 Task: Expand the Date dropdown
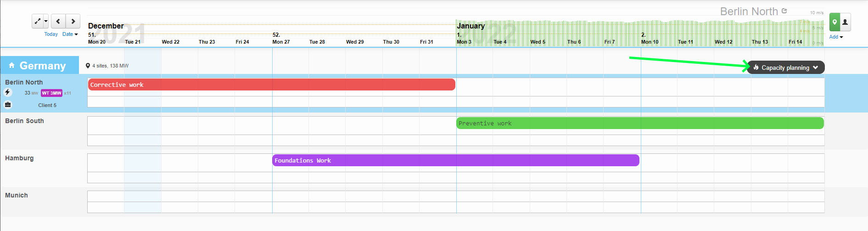coord(70,34)
